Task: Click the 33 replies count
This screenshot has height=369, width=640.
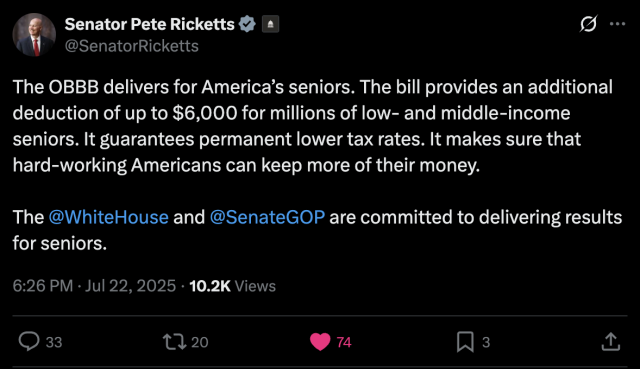Action: (54, 342)
